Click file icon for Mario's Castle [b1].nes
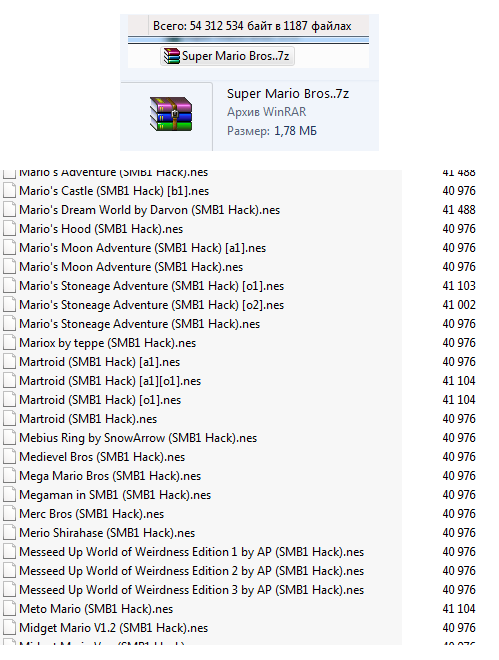This screenshot has height=660, width=499. point(9,191)
